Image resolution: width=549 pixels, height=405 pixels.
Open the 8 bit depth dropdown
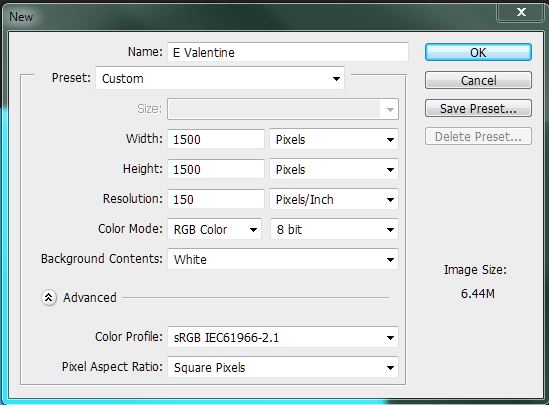pyautogui.click(x=334, y=229)
